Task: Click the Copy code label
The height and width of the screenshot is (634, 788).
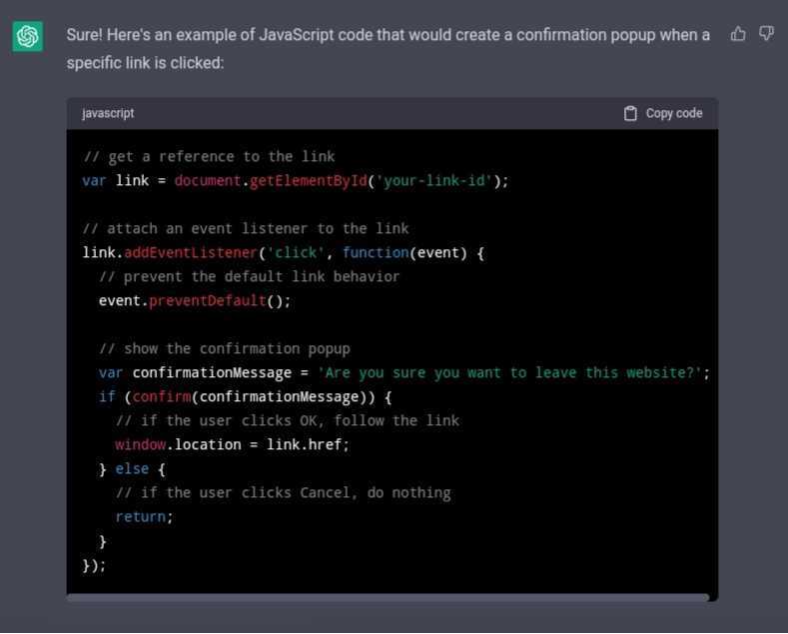Action: coord(674,114)
